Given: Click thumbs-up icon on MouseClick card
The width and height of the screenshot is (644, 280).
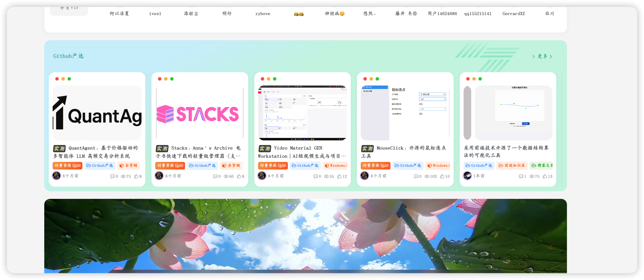Looking at the screenshot, I should (442, 176).
